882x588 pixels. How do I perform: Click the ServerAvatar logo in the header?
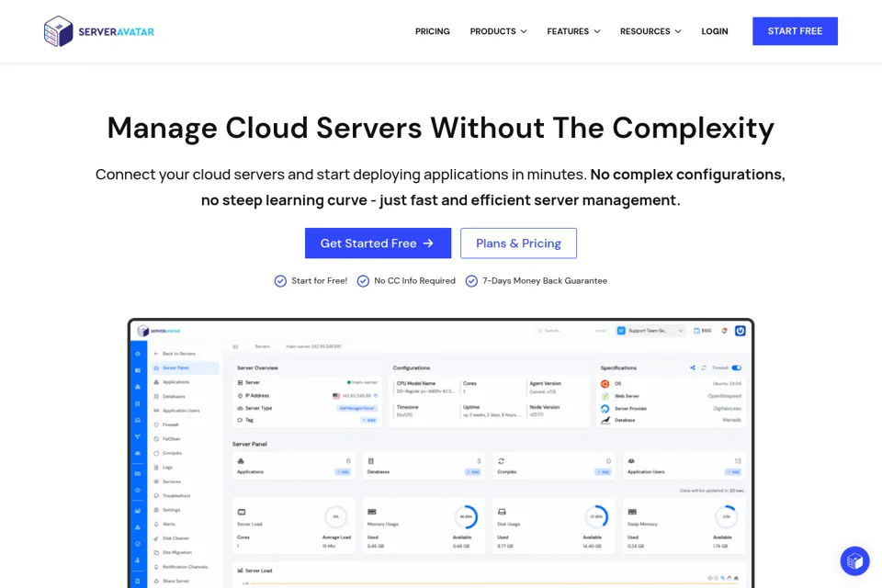click(99, 31)
